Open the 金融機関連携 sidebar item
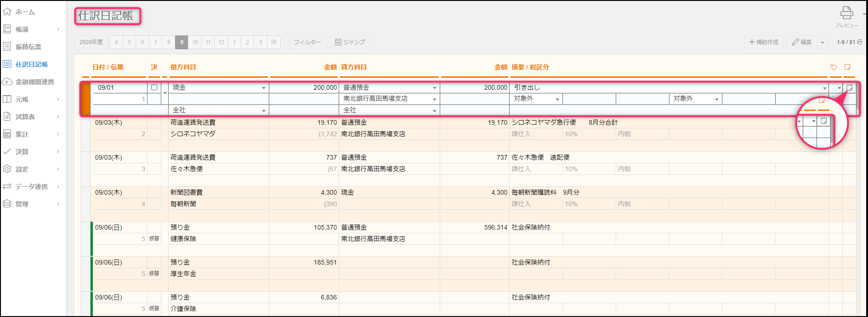This screenshot has width=868, height=317. [35, 82]
